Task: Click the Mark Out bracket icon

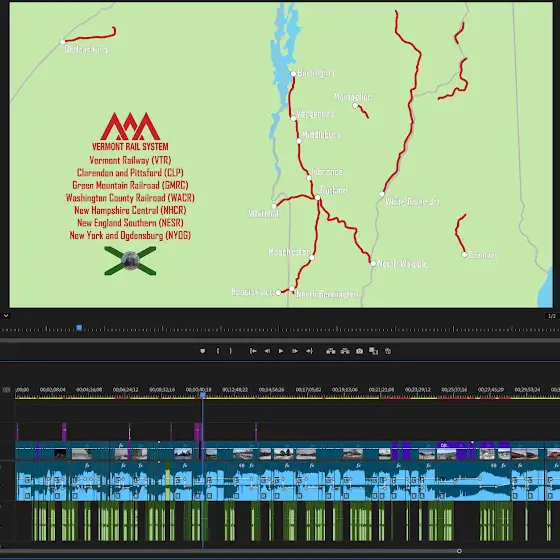Action: pos(231,351)
